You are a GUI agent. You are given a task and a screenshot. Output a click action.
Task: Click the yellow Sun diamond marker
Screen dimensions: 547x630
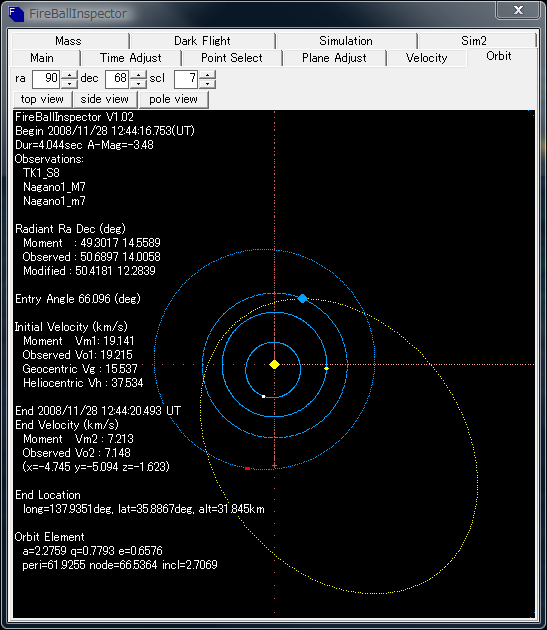pyautogui.click(x=275, y=364)
